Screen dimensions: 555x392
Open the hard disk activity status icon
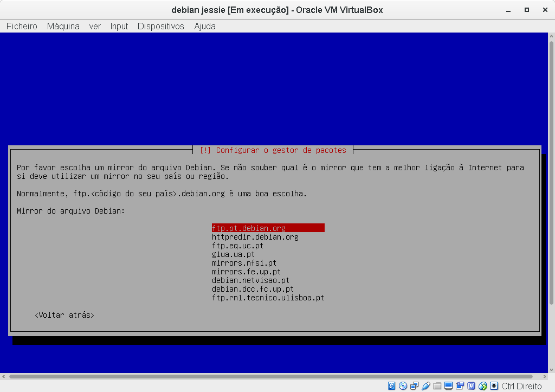click(391, 386)
